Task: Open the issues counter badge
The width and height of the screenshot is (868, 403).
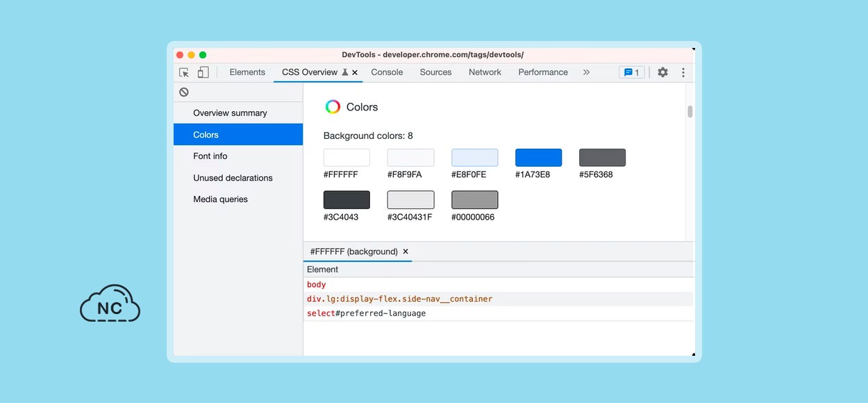Action: tap(632, 72)
